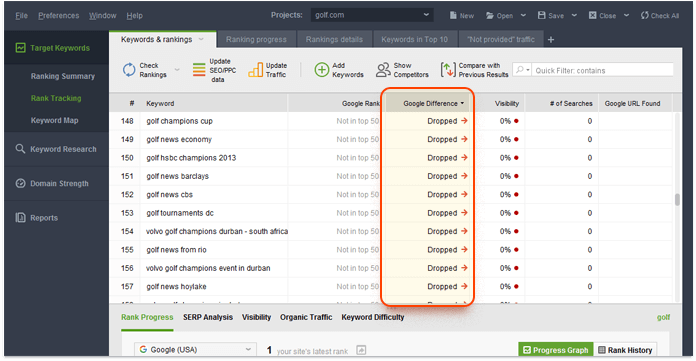Click the Check Rankings circular arrows icon

click(129, 70)
